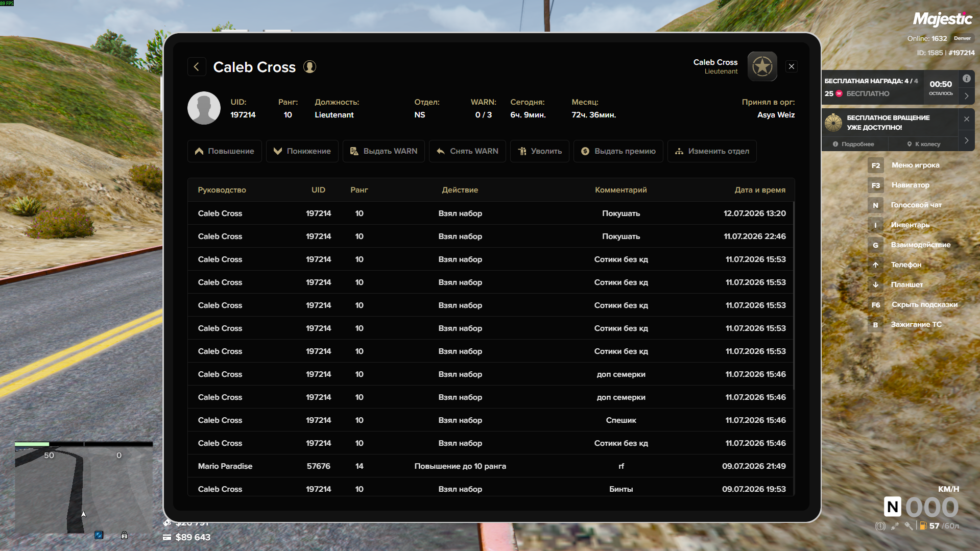Click the G key hint for Взаимодействие

pyautogui.click(x=876, y=245)
